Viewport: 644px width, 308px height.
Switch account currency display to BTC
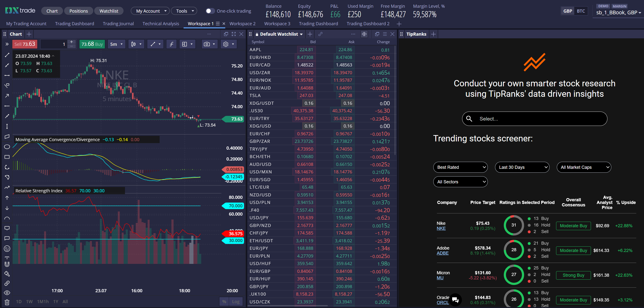point(581,11)
